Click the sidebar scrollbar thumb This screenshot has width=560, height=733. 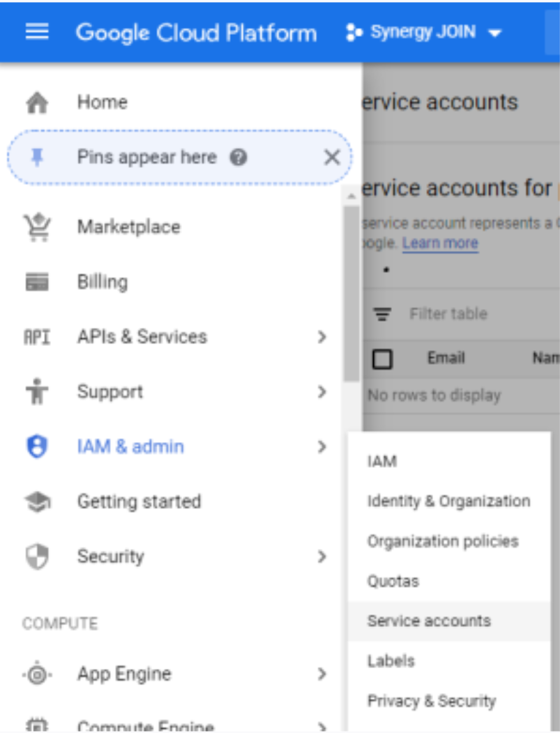click(x=351, y=294)
